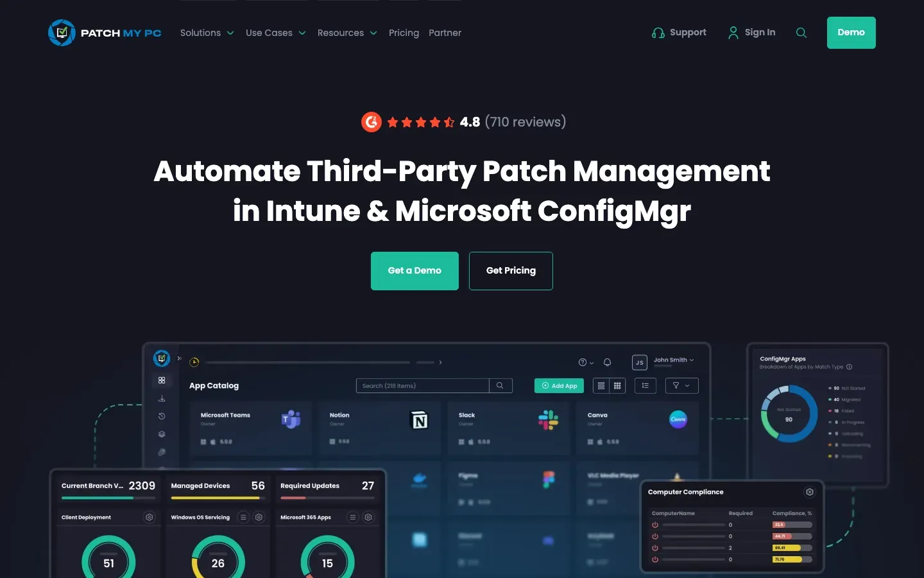Click the Notion app icon
The image size is (924, 578).
click(419, 420)
